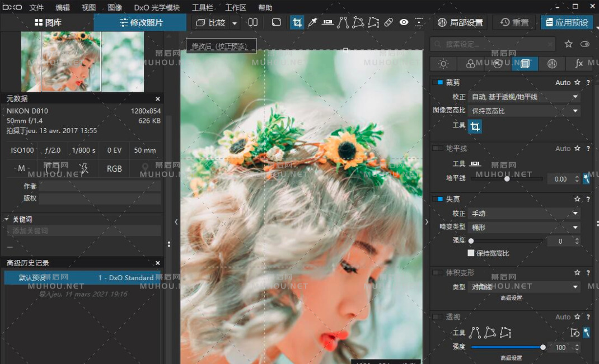This screenshot has width=599, height=364.
Task: Open the neutral color picker dashed tool
Action: pos(419,22)
